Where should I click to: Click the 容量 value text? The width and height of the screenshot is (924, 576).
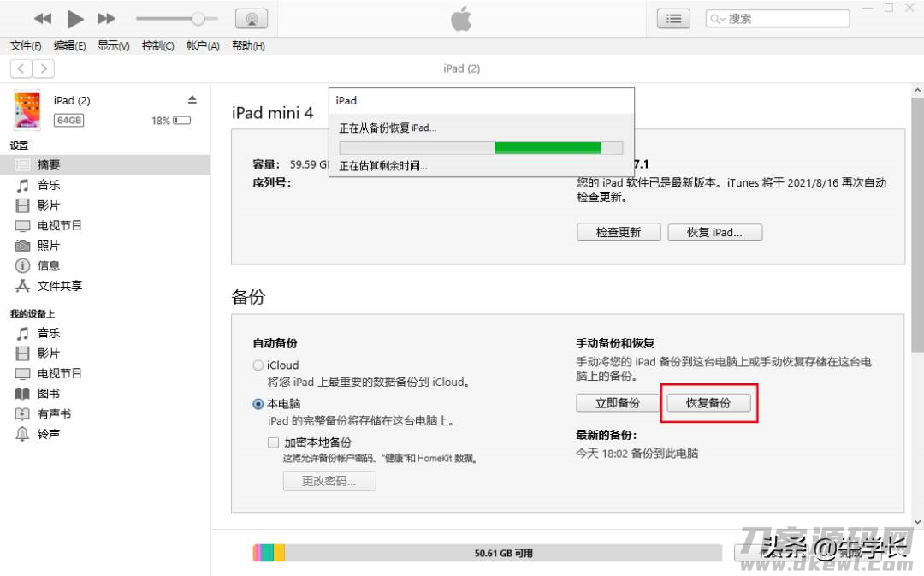pos(308,164)
